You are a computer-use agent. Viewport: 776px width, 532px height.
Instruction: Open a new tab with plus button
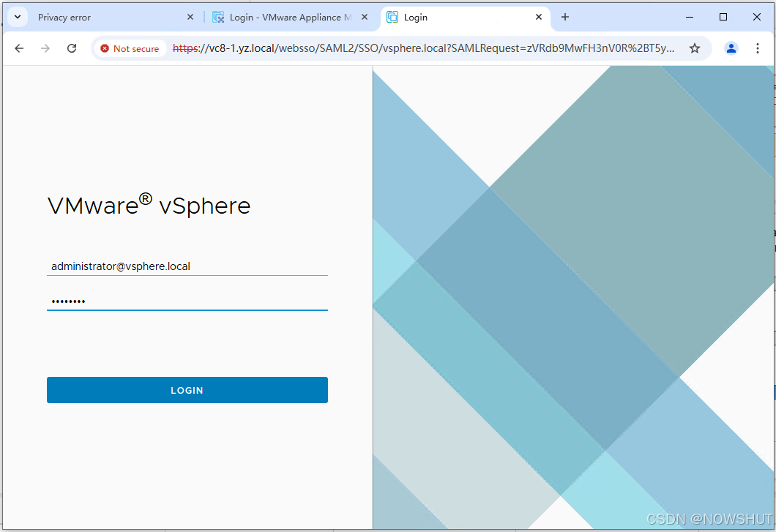565,17
